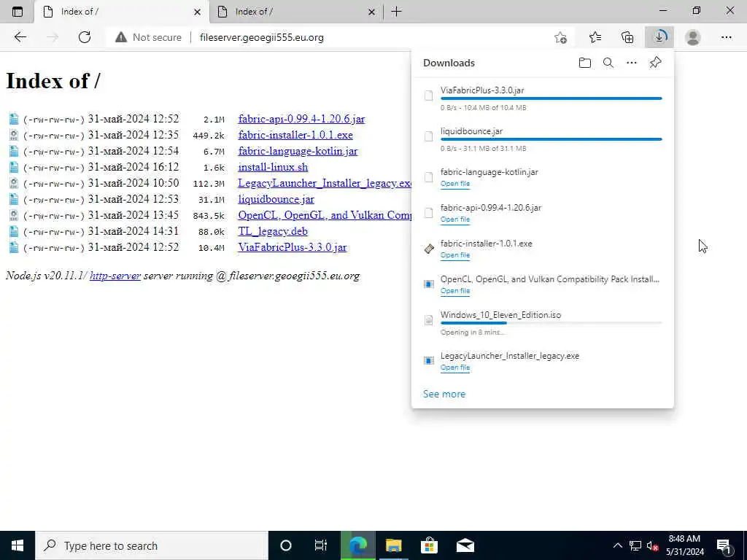Download fabric-api-0.99.4-1.20.6.jar link

(301, 119)
